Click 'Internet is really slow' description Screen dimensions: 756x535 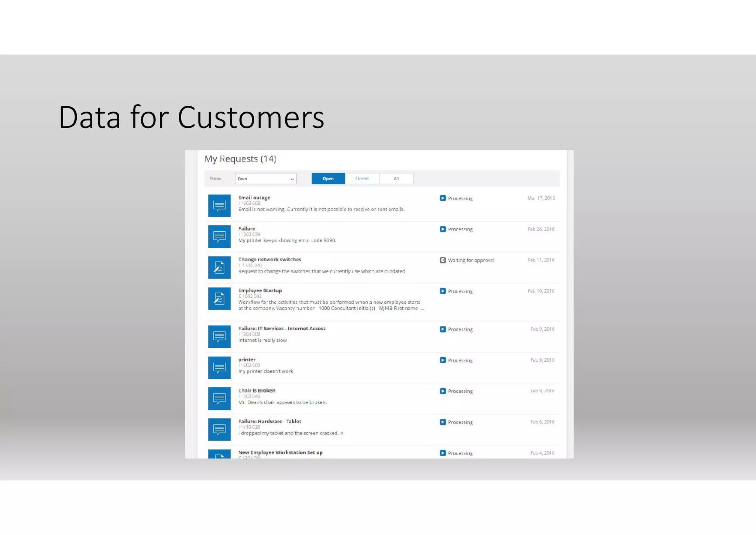tap(262, 340)
